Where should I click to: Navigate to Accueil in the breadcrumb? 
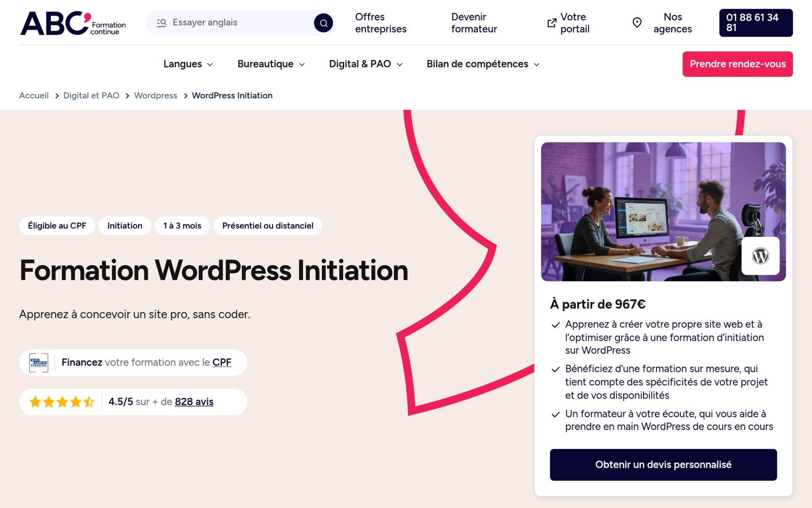click(33, 95)
